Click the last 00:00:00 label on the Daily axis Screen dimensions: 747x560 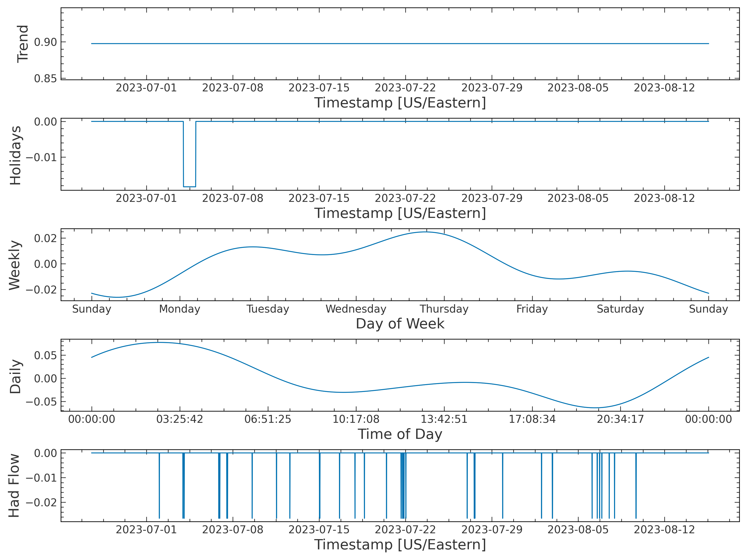[709, 419]
